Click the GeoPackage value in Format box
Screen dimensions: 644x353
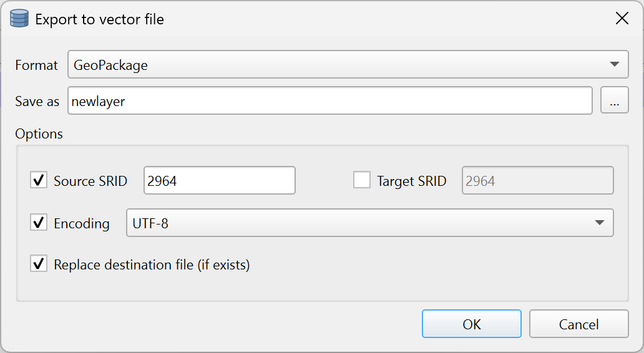pyautogui.click(x=110, y=65)
